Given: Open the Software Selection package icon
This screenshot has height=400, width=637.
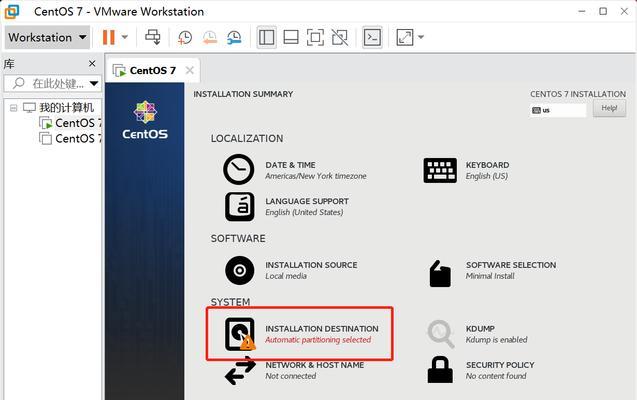Looking at the screenshot, I should coord(440,273).
